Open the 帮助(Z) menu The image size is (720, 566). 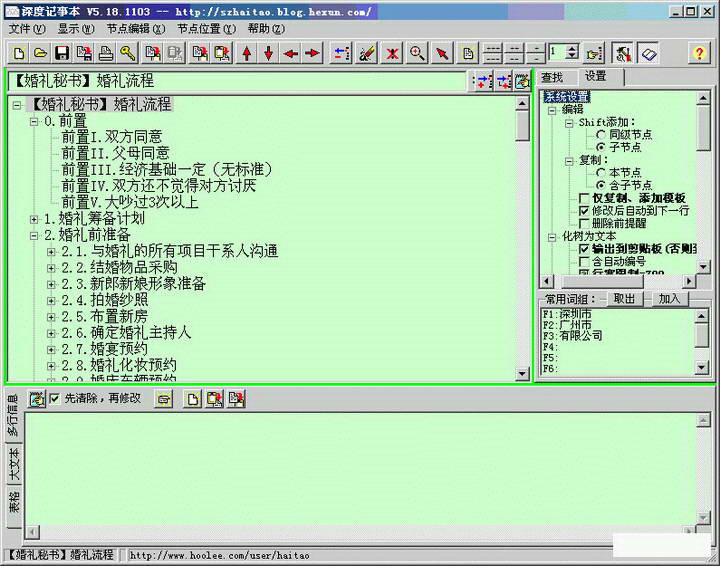(266, 29)
